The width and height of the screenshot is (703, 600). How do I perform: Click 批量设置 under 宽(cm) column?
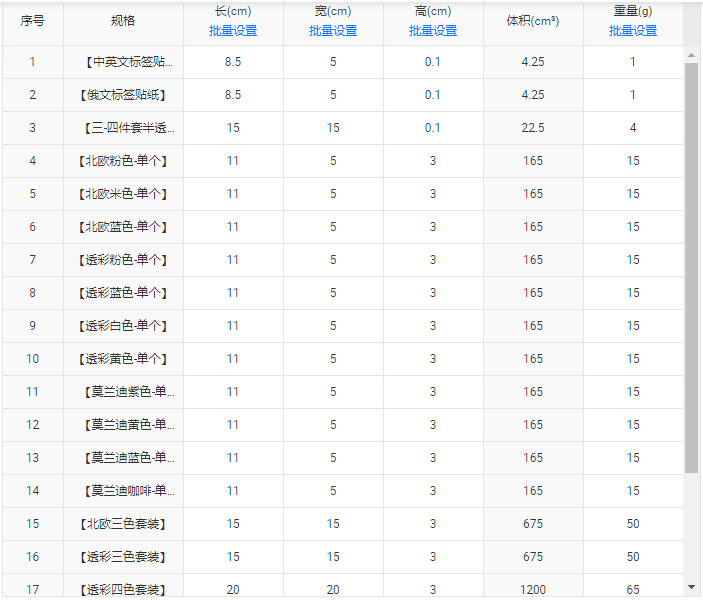pos(333,31)
